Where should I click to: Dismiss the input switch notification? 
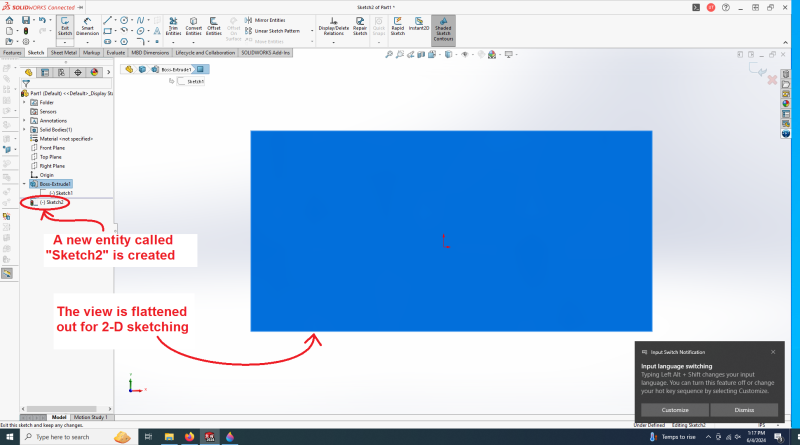tap(745, 410)
